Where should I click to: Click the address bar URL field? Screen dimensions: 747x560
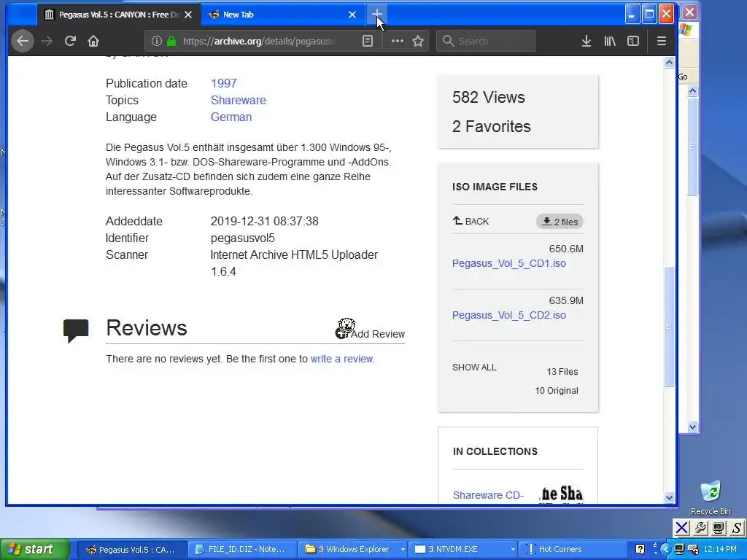tap(260, 41)
